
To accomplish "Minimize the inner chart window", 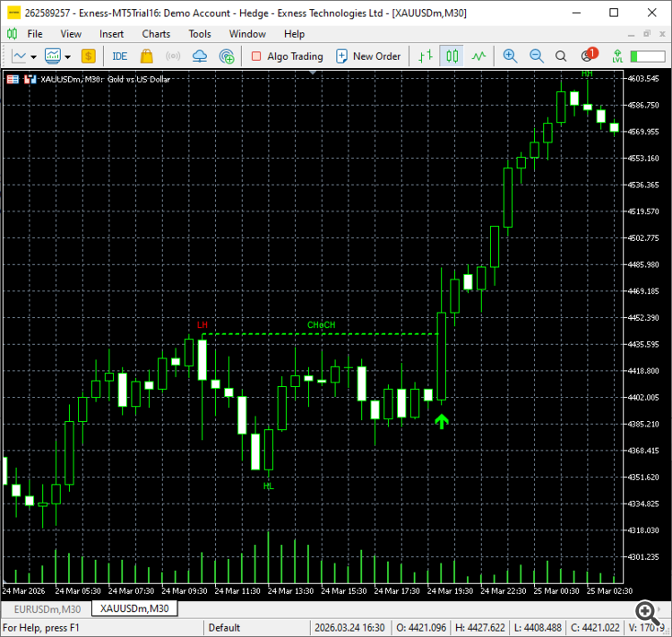I will (631, 34).
